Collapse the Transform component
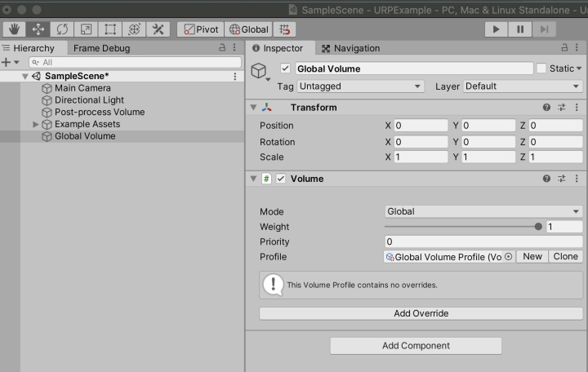The image size is (588, 372). (x=253, y=108)
